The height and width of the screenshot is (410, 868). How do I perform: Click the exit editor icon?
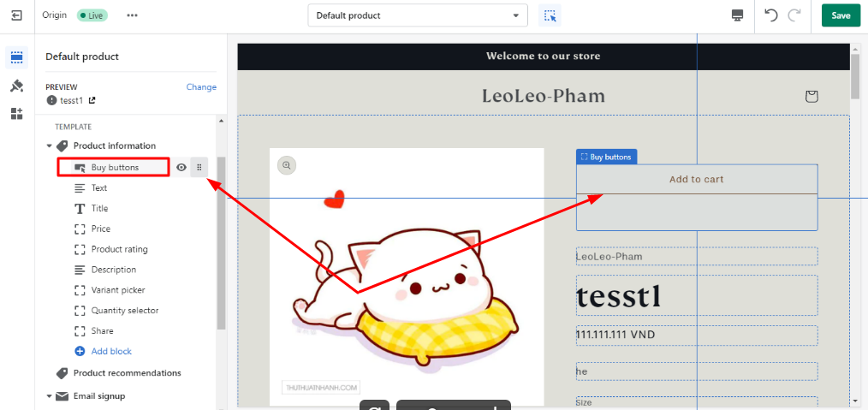pos(16,15)
